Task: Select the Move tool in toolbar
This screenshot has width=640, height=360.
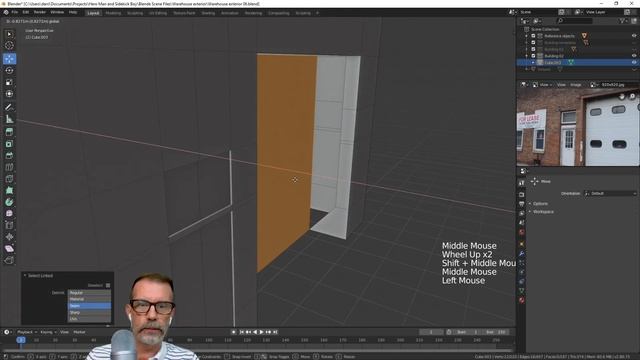Action: (x=9, y=59)
